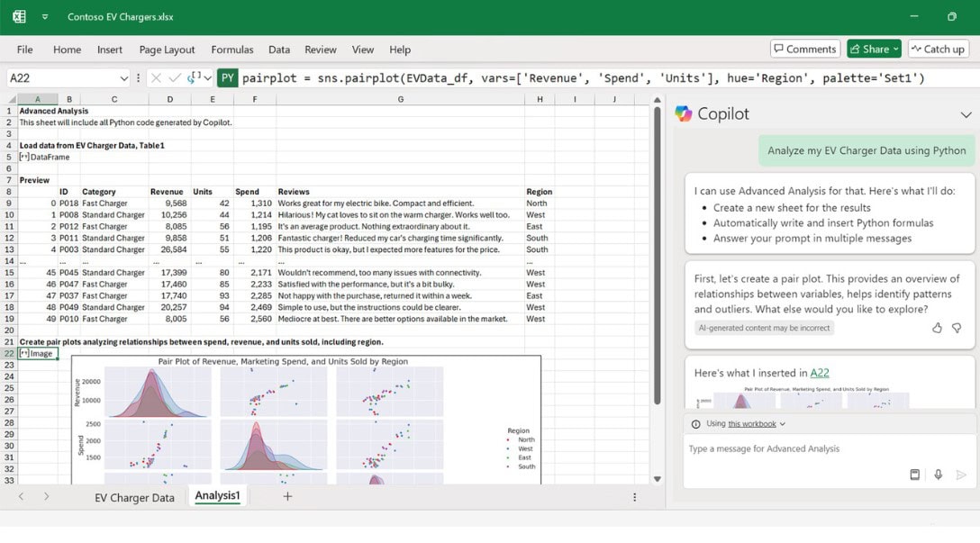
Task: Click the Excel app icon in title bar
Action: [17, 15]
